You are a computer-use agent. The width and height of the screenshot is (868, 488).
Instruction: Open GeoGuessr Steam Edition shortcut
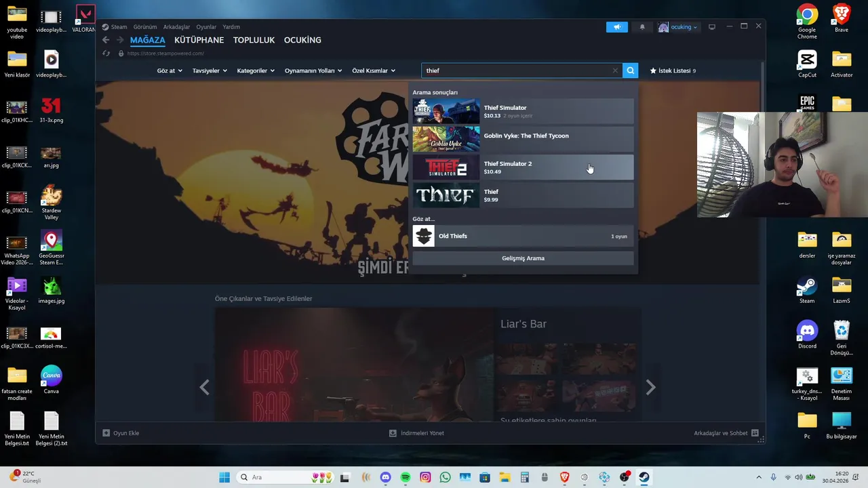51,248
